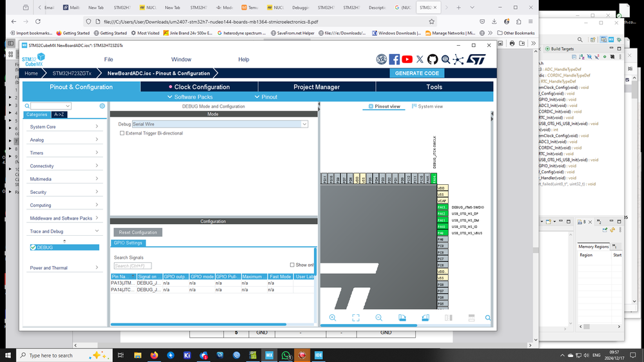Go to Home breadcrumb

pos(31,73)
